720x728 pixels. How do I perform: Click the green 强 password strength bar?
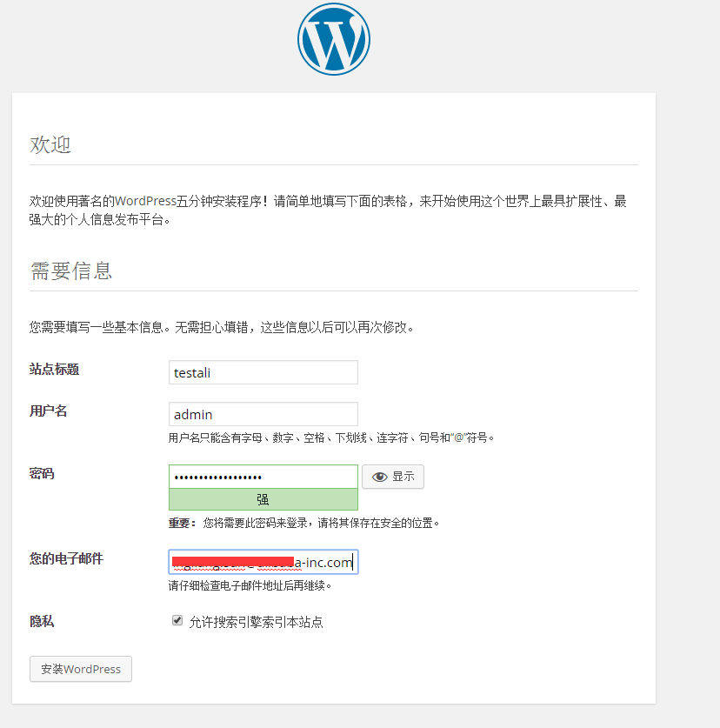point(263,499)
